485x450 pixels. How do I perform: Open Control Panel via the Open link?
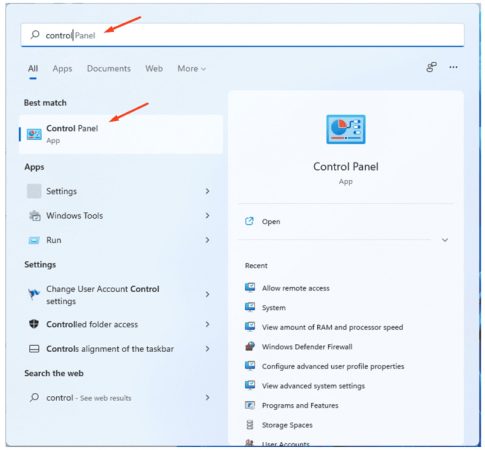click(x=271, y=222)
